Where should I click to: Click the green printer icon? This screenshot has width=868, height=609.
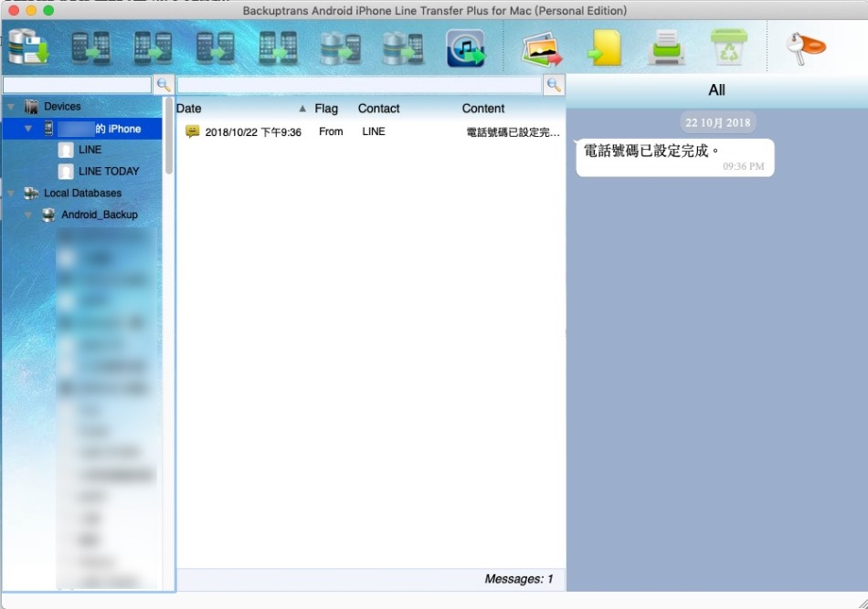(x=666, y=47)
